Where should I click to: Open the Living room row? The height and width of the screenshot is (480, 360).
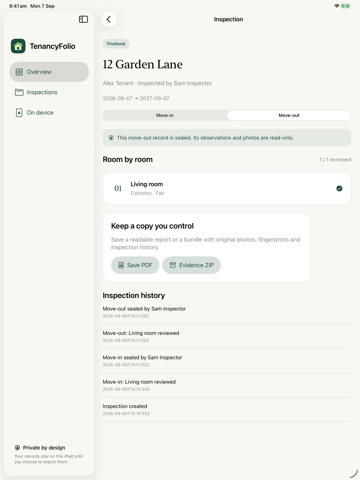point(227,188)
